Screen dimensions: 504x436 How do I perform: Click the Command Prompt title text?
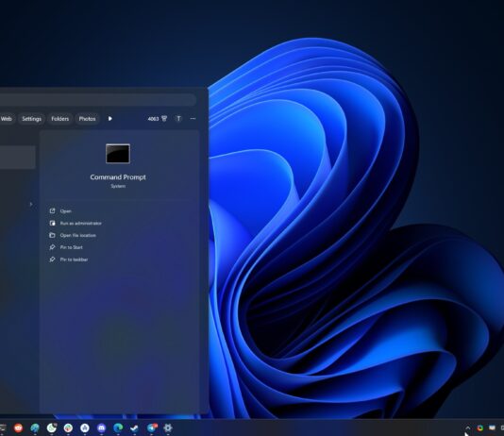118,177
